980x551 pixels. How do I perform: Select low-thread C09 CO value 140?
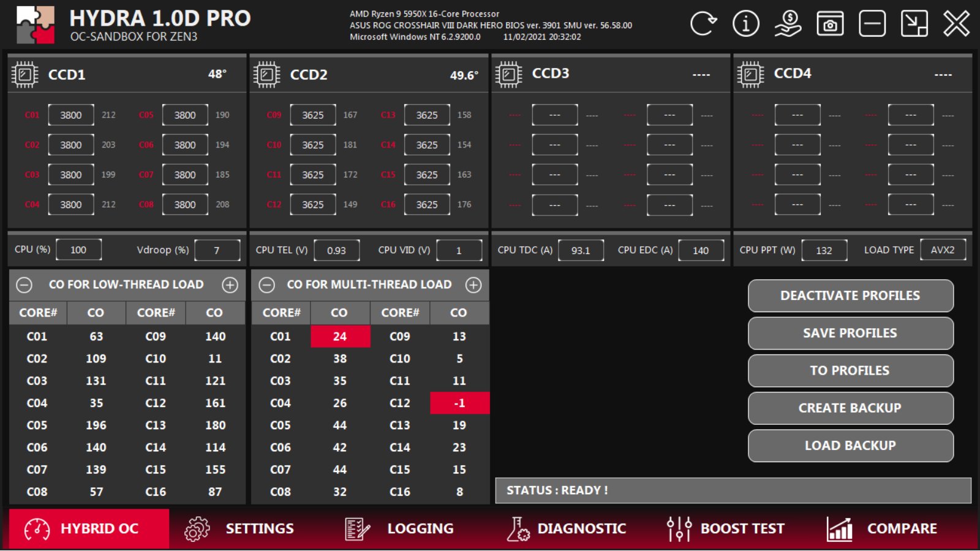(x=215, y=336)
